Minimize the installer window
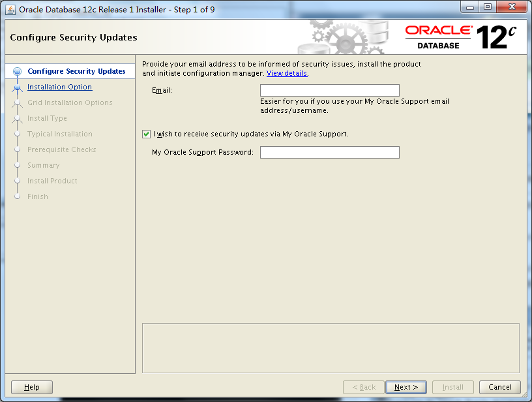 [x=470, y=7]
